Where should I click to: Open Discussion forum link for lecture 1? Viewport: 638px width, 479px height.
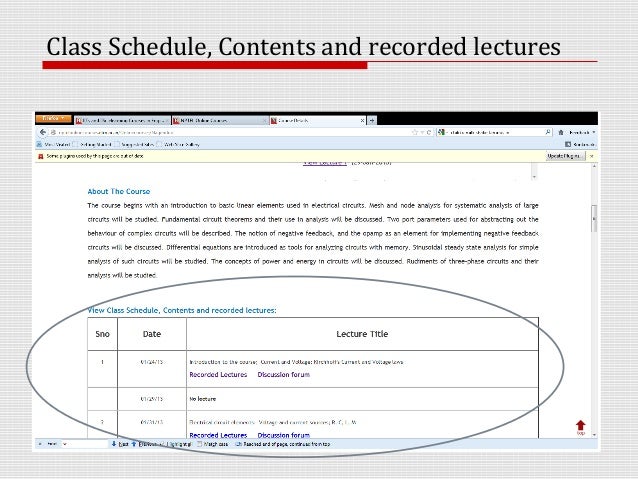point(284,374)
